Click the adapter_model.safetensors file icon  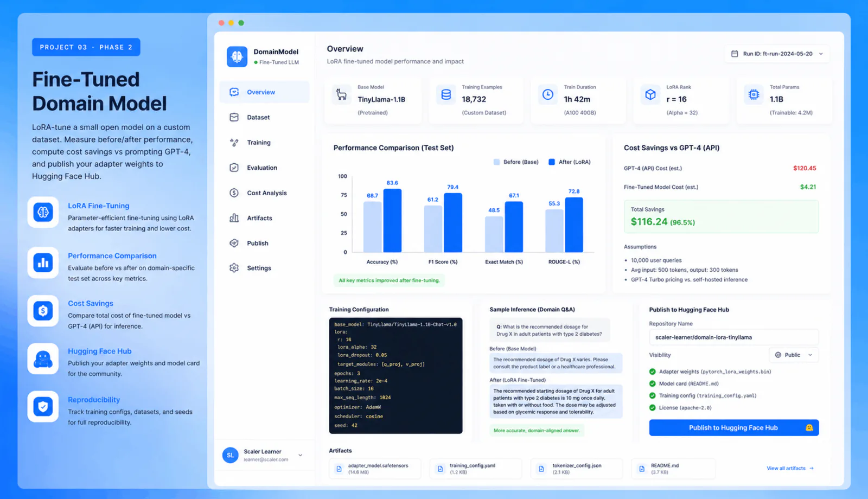[339, 469]
